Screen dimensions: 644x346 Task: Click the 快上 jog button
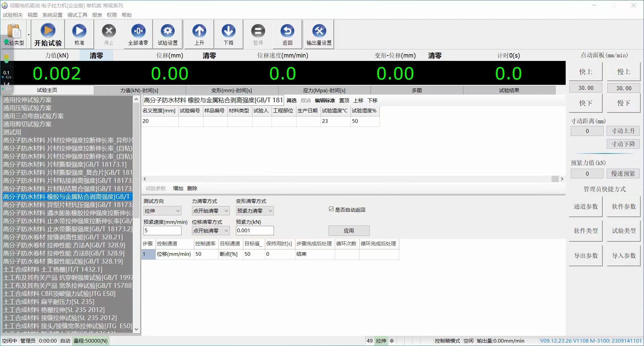[586, 72]
